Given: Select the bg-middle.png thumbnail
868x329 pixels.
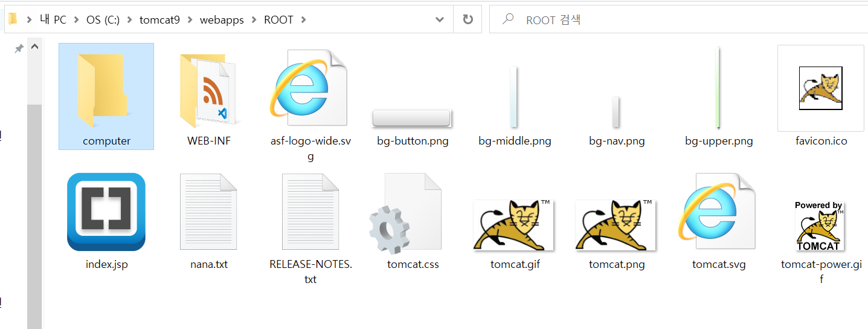Looking at the screenshot, I should (513, 97).
